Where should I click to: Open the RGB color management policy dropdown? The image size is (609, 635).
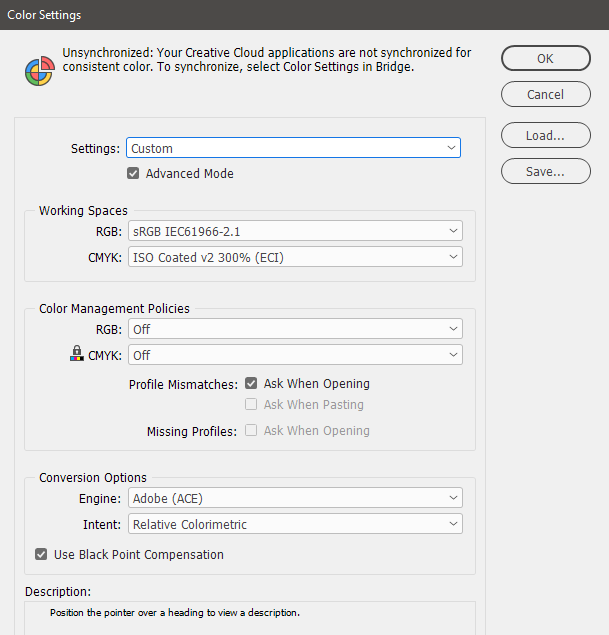(x=295, y=329)
